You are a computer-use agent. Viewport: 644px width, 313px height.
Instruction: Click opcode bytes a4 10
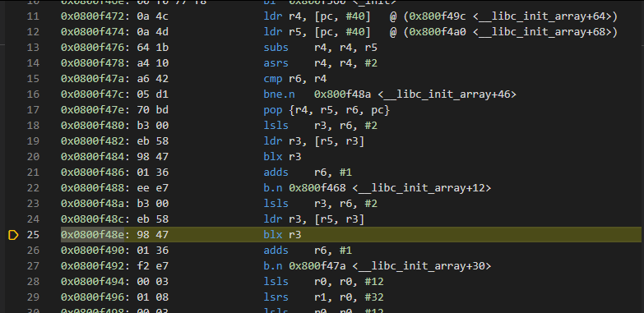coord(153,63)
